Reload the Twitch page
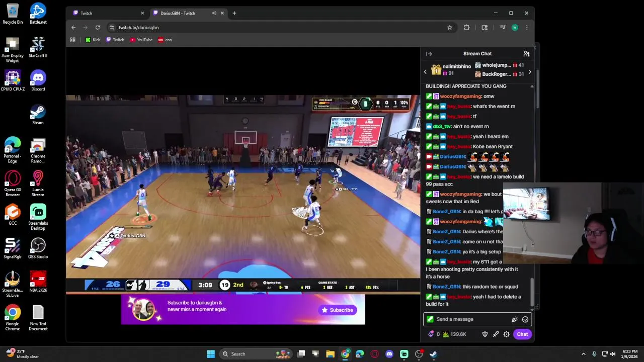 [x=98, y=28]
